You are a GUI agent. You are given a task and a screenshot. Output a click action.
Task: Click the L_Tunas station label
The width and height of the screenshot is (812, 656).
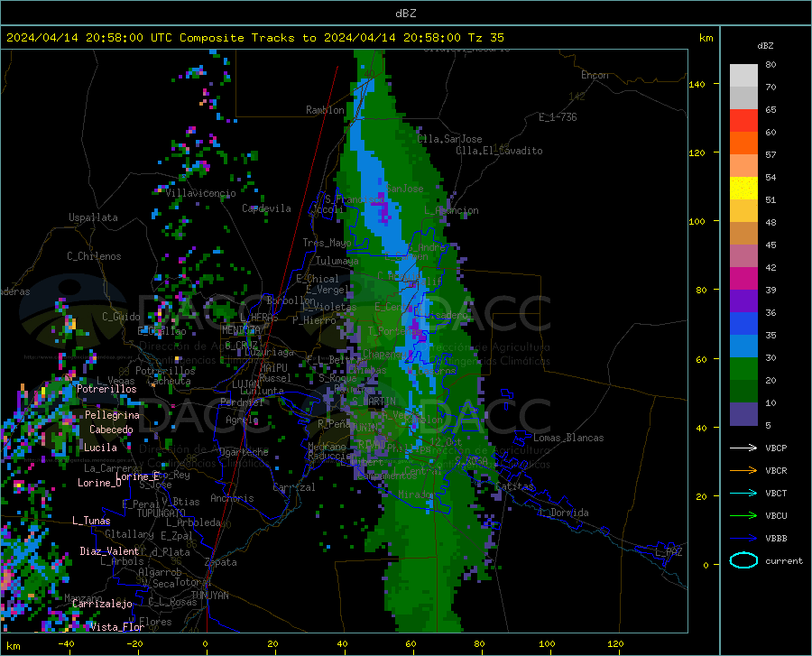(x=91, y=521)
